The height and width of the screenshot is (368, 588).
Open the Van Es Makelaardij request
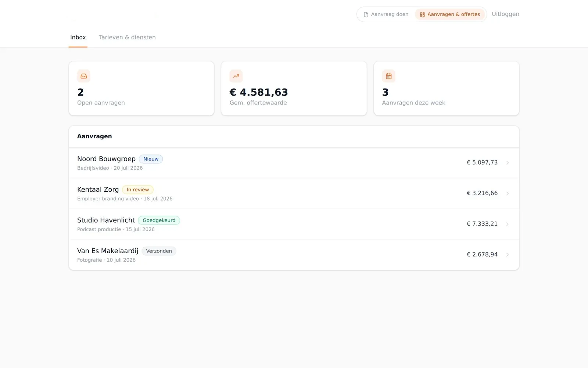click(x=294, y=255)
